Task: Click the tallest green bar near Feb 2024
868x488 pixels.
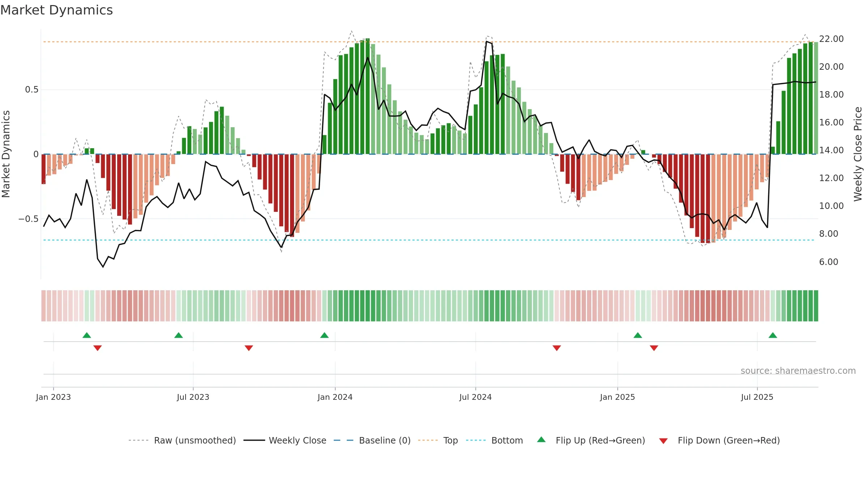Action: tap(367, 96)
